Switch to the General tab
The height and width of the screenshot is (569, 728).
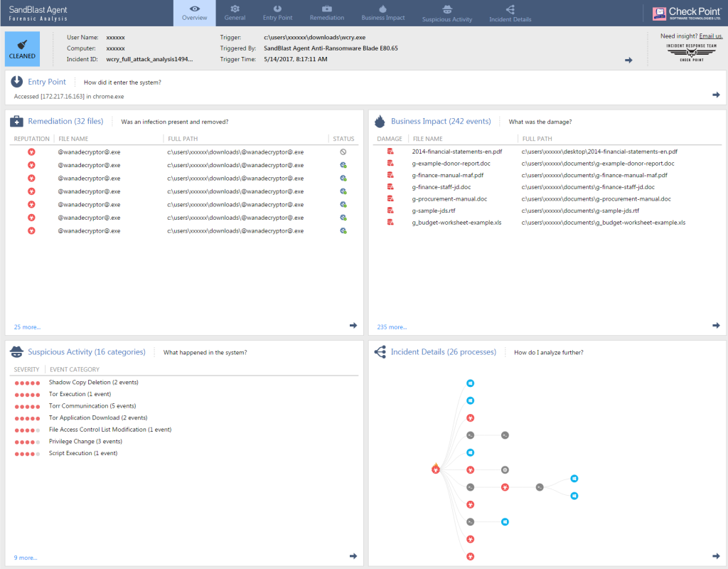(x=235, y=13)
